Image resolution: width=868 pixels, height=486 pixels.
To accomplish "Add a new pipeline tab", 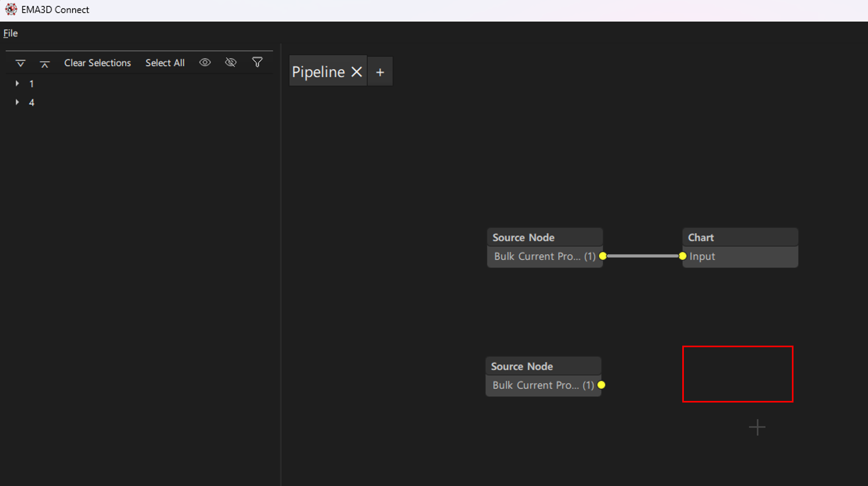I will point(380,72).
